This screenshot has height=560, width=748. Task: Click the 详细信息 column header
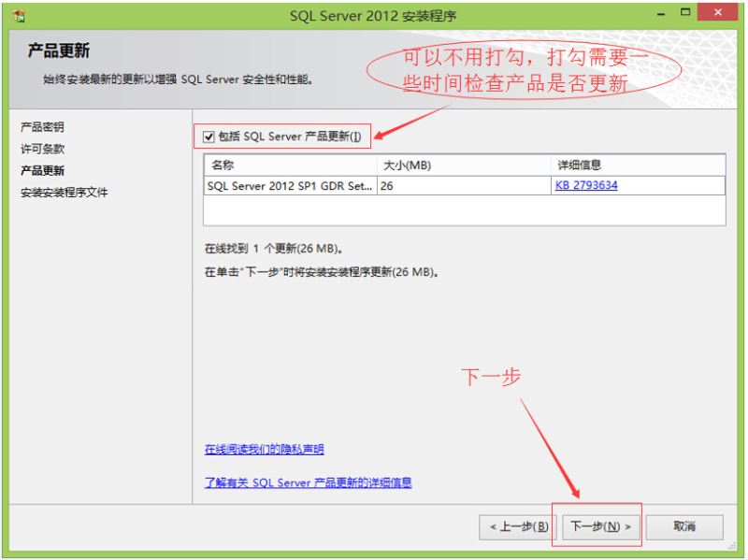639,165
